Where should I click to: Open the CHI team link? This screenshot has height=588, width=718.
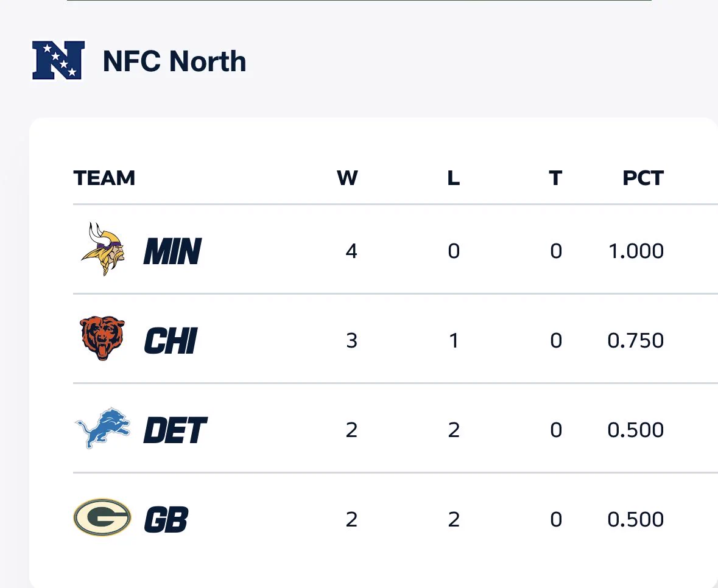(x=171, y=340)
